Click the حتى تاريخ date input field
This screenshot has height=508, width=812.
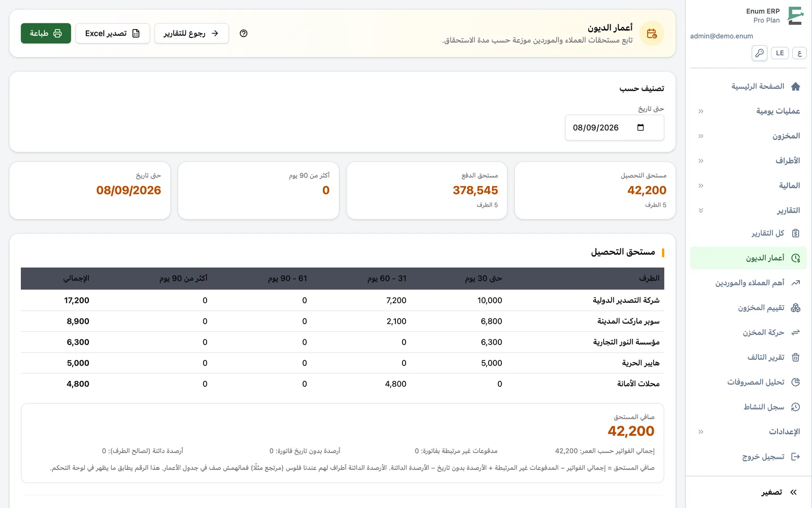click(615, 128)
